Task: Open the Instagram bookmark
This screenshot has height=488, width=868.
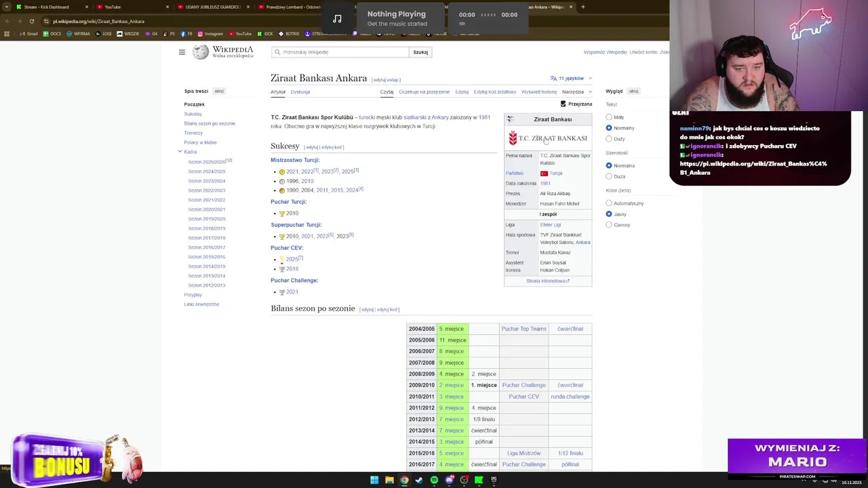Action: click(x=210, y=34)
